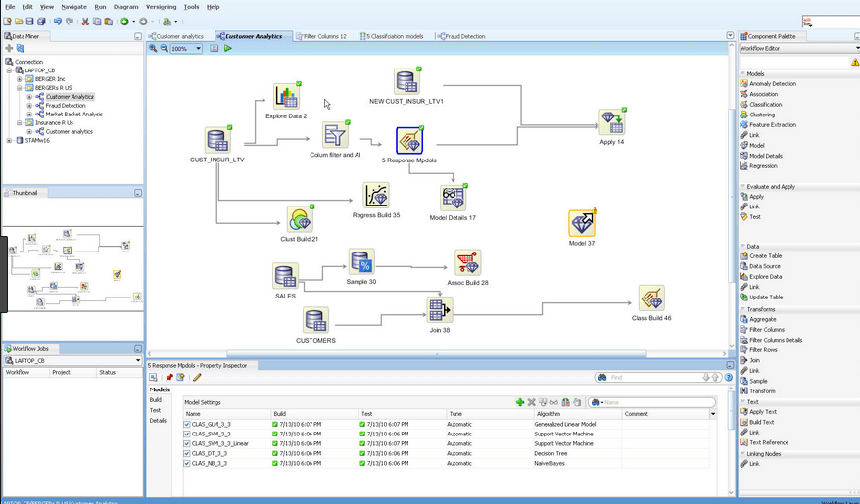The width and height of the screenshot is (860, 504).
Task: Toggle the CLAS_NB_3_3 model checkbox
Action: click(188, 463)
